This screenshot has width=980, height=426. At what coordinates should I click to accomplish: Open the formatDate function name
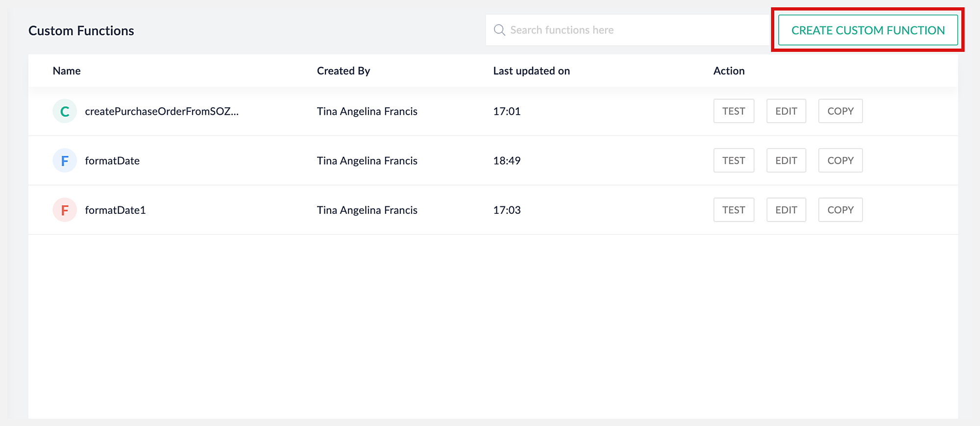point(112,161)
